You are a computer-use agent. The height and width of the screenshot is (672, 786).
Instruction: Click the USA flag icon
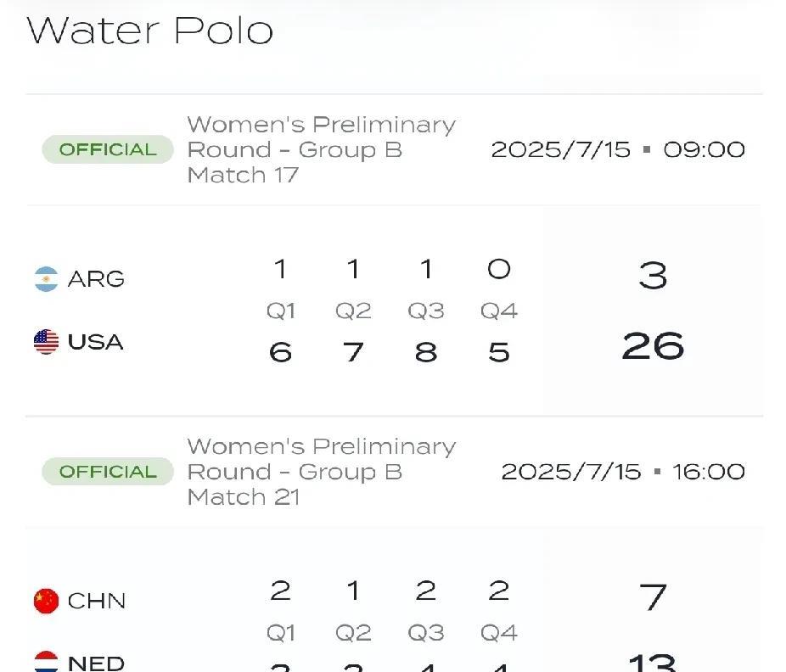[46, 342]
